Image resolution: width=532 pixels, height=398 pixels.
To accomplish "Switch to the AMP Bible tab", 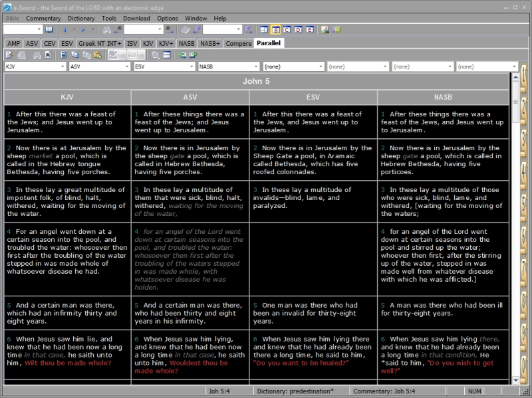I will pos(13,43).
